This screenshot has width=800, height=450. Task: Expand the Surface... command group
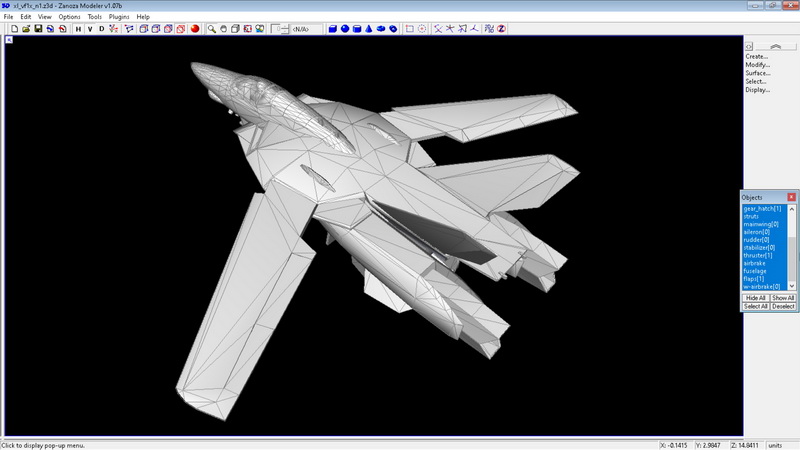(758, 73)
